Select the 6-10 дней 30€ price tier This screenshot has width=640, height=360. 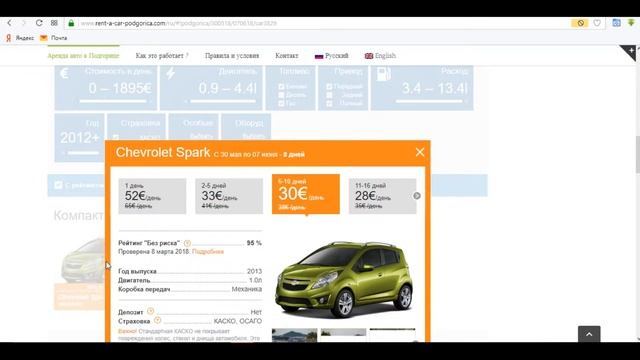pos(306,194)
